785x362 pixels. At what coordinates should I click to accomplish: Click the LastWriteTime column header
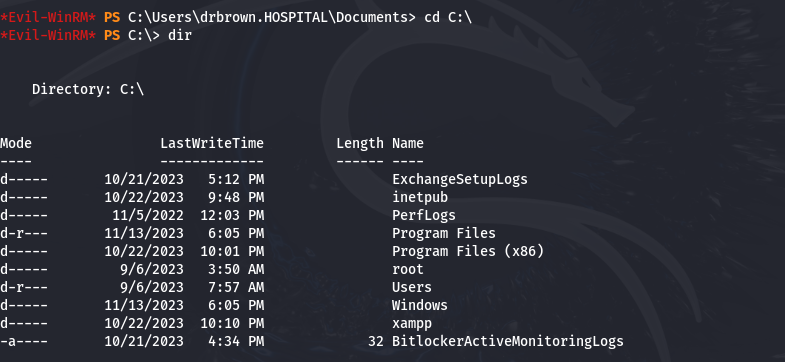click(212, 143)
